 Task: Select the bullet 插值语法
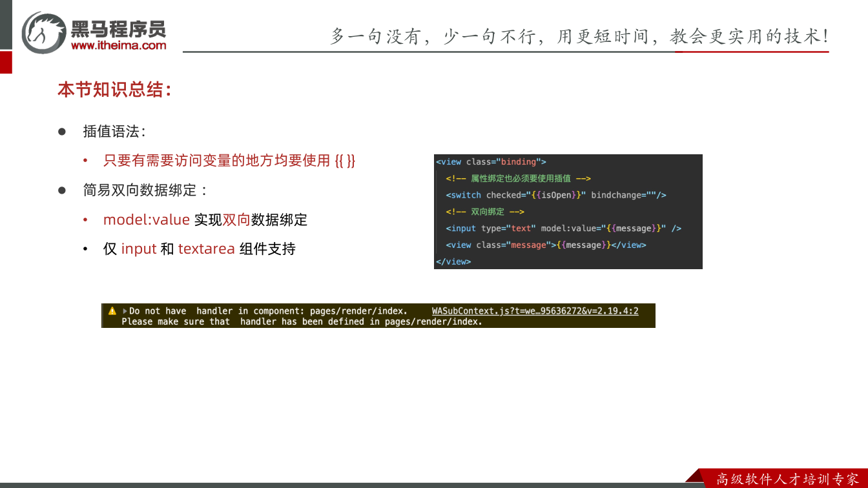(x=114, y=131)
